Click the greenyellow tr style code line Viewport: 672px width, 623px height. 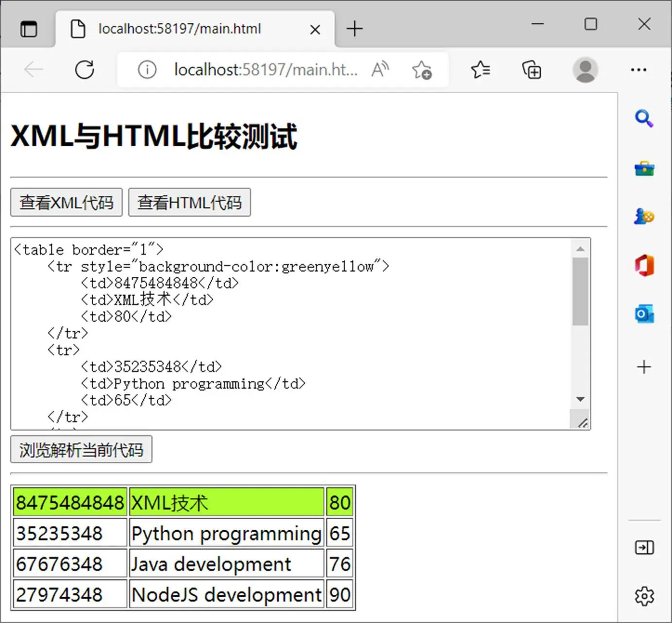pyautogui.click(x=218, y=266)
